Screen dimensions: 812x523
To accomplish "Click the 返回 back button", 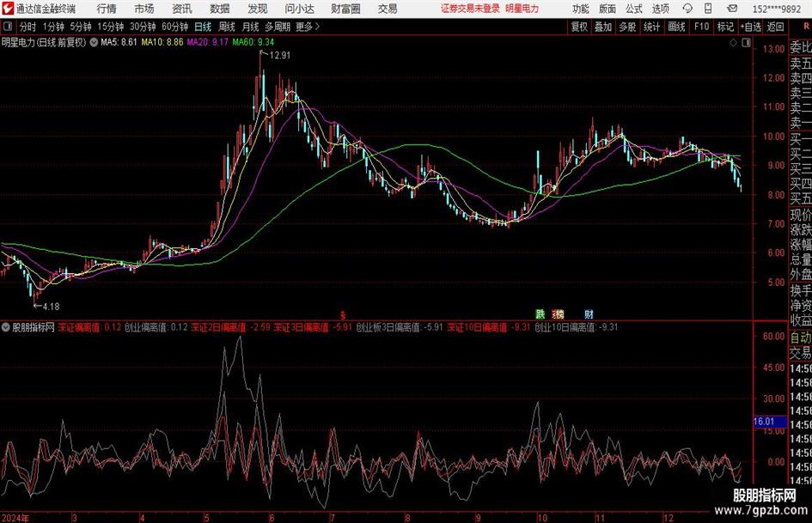I will 775,27.
